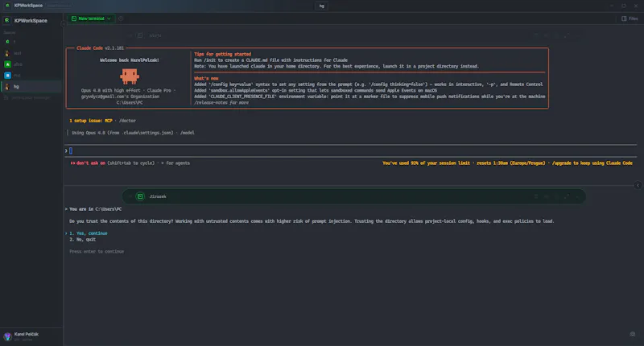Click the '1 setup issue: MCP' warning text
The height and width of the screenshot is (346, 644).
(x=91, y=121)
